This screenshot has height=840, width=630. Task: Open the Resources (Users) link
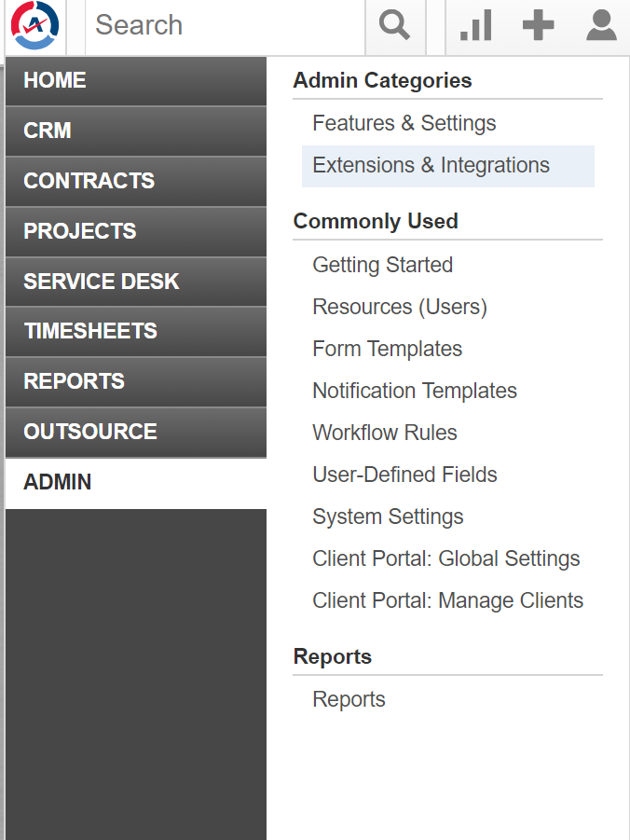pos(400,307)
